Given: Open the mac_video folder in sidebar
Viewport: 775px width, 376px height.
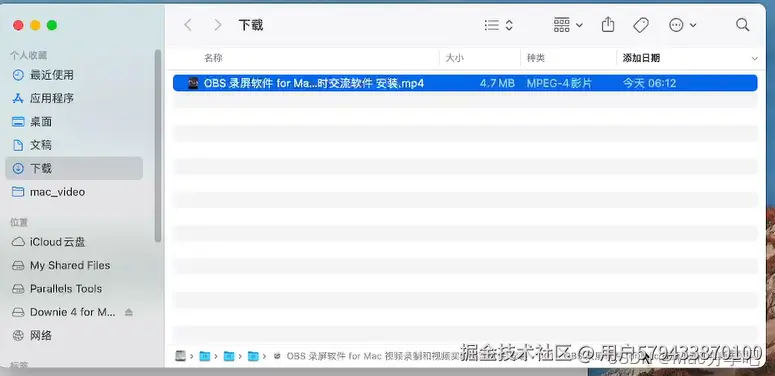Looking at the screenshot, I should [74, 192].
